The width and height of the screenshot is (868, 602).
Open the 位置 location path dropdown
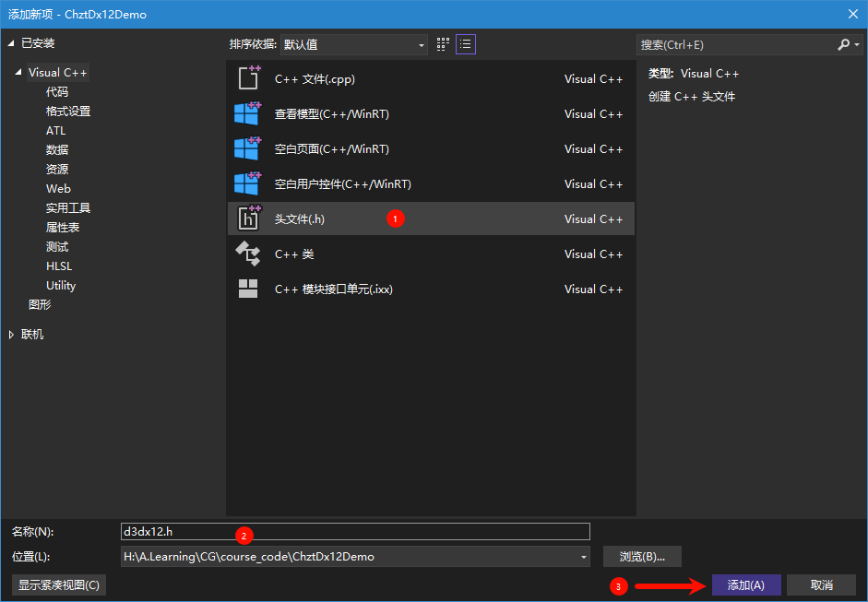point(584,557)
